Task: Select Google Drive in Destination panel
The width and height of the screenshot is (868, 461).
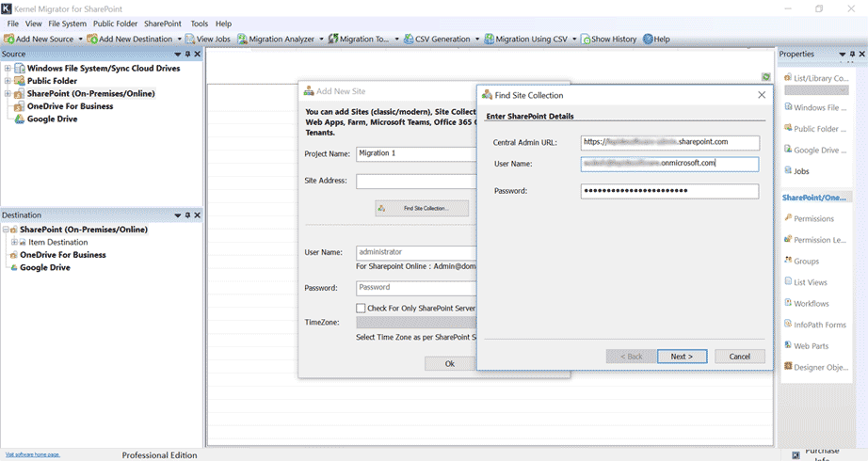Action: click(x=45, y=267)
